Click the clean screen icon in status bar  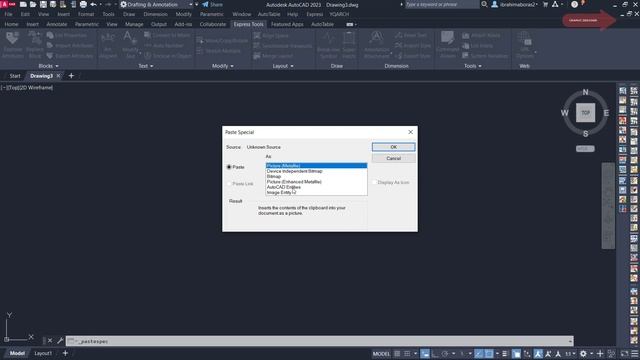[624, 353]
